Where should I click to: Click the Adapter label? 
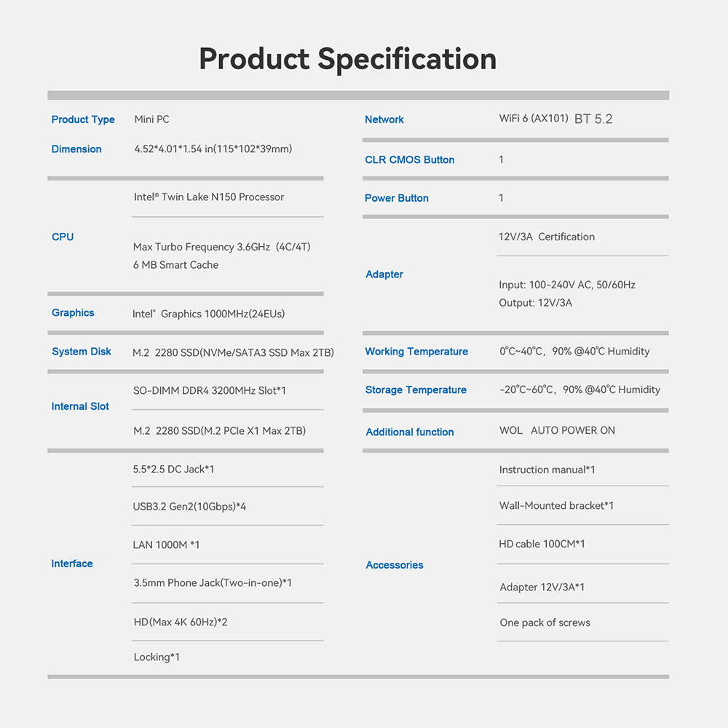[x=384, y=274]
